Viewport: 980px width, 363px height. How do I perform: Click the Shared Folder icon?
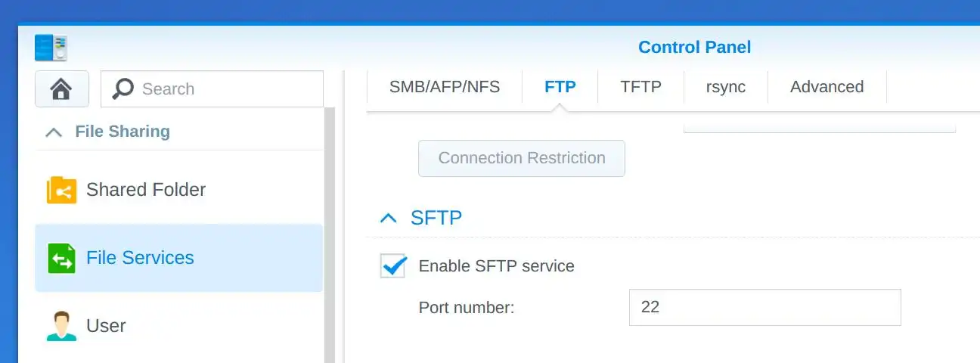[x=61, y=190]
